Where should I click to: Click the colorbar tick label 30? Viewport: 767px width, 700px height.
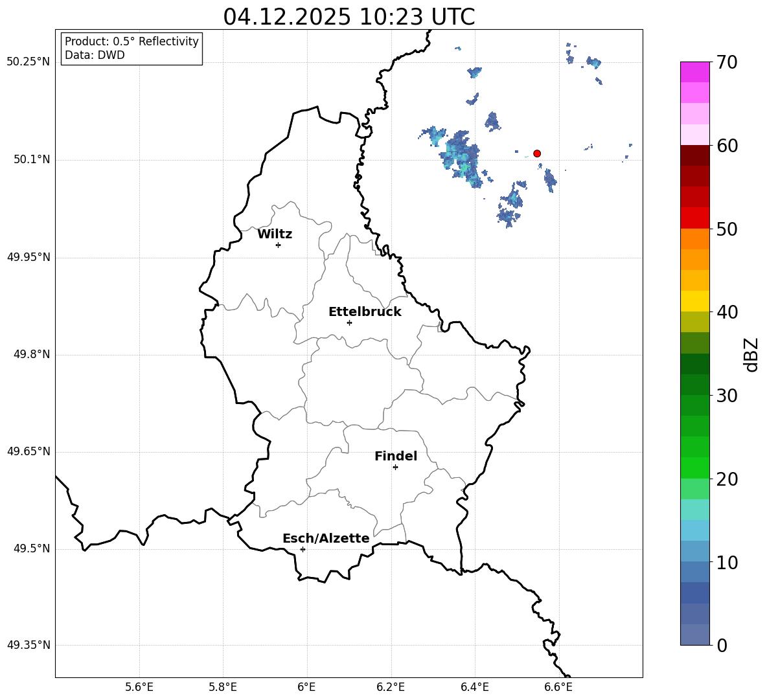(x=727, y=395)
